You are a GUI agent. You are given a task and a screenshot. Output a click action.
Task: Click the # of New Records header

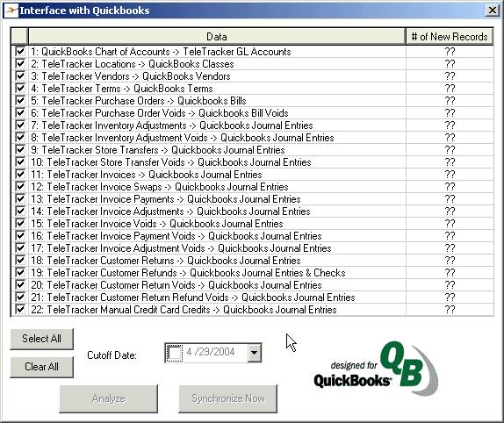pos(450,36)
